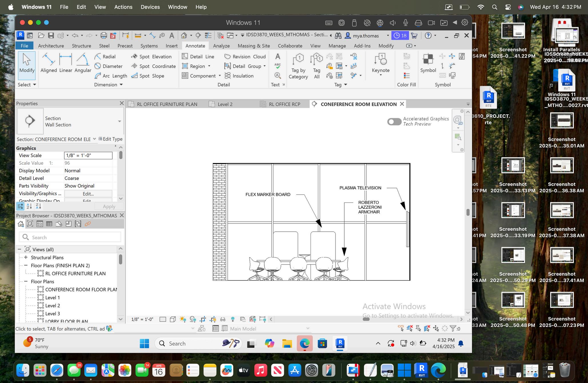Run the Check Spelling tool
The height and width of the screenshot is (383, 588).
point(277,66)
